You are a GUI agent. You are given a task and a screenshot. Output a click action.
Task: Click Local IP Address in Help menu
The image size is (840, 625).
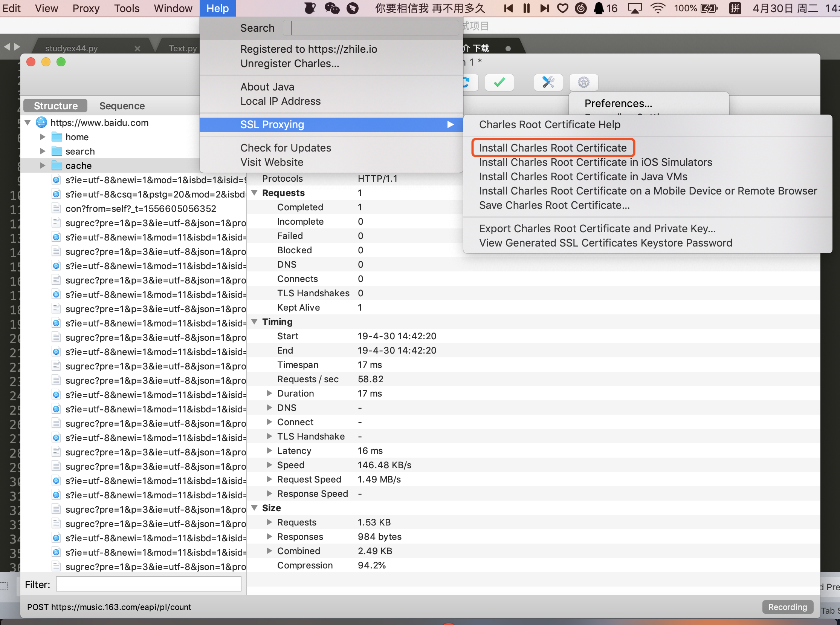coord(280,101)
